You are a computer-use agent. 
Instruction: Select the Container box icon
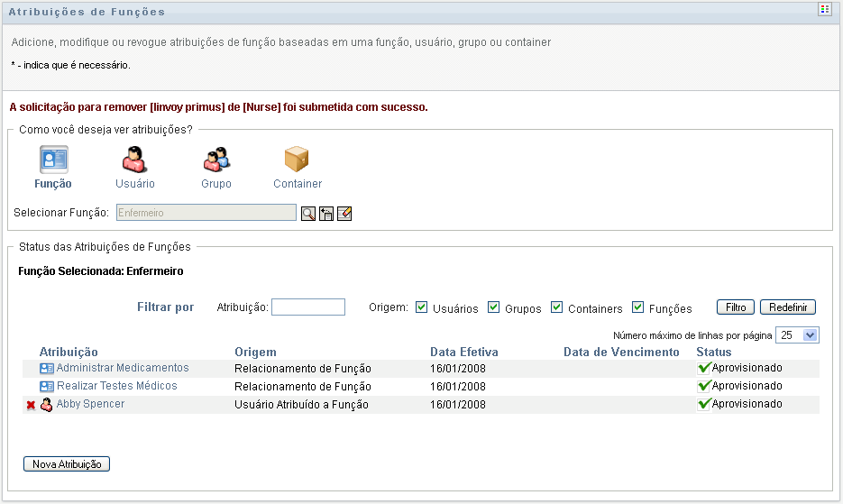[297, 159]
